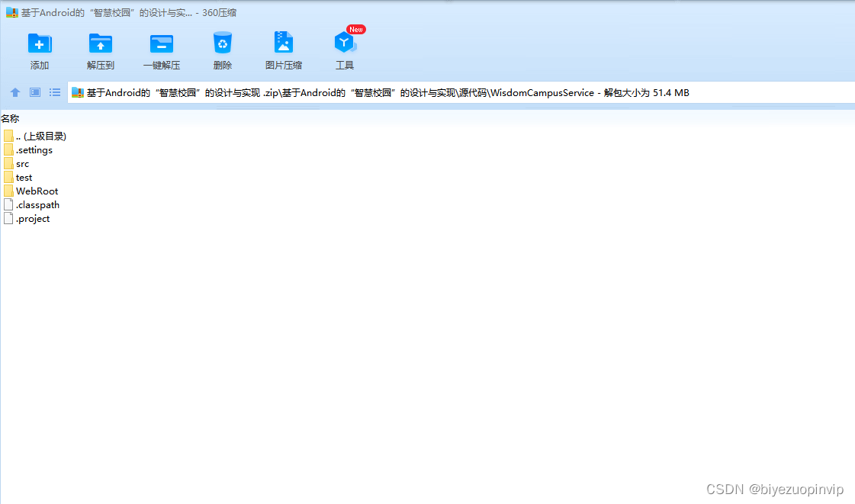Open the src folder
Screen dimensions: 855x504
click(x=22, y=163)
